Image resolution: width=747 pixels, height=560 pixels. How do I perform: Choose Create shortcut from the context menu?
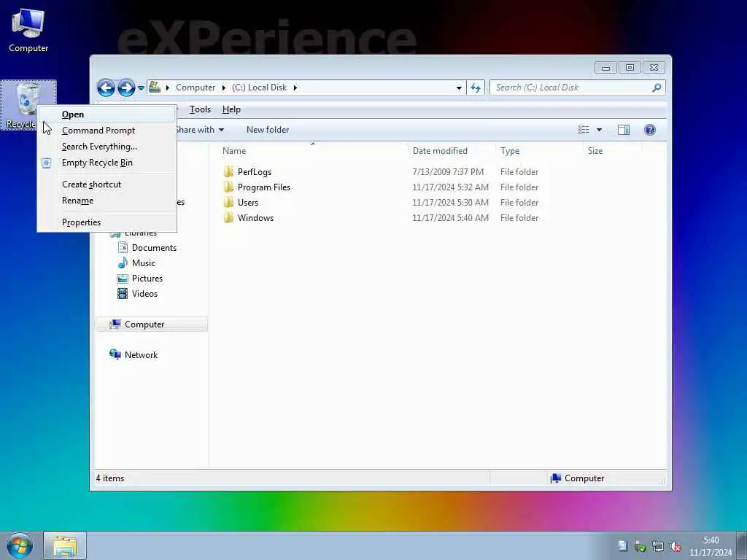[107, 184]
